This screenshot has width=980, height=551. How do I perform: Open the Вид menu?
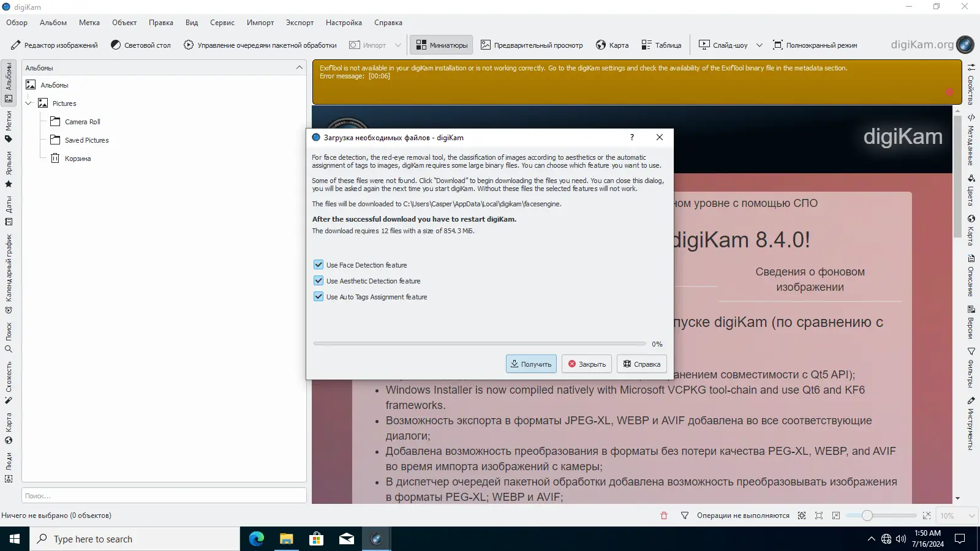pyautogui.click(x=192, y=23)
